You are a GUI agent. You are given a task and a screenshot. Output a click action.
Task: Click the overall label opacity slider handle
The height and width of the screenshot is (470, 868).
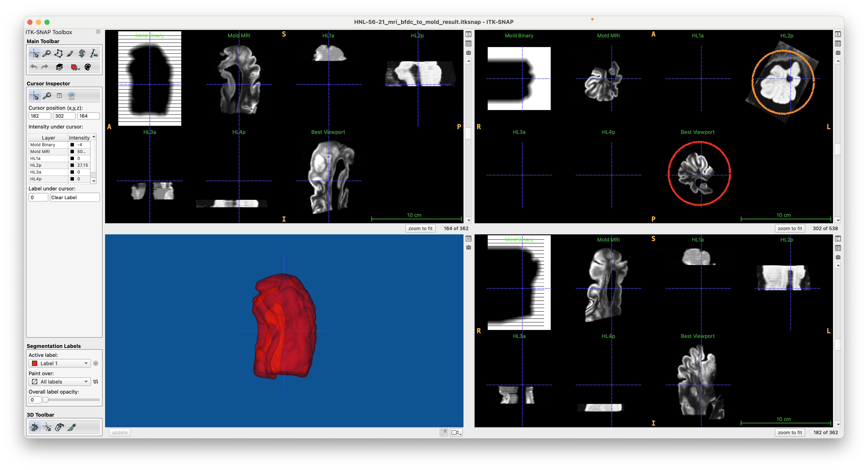[45, 400]
